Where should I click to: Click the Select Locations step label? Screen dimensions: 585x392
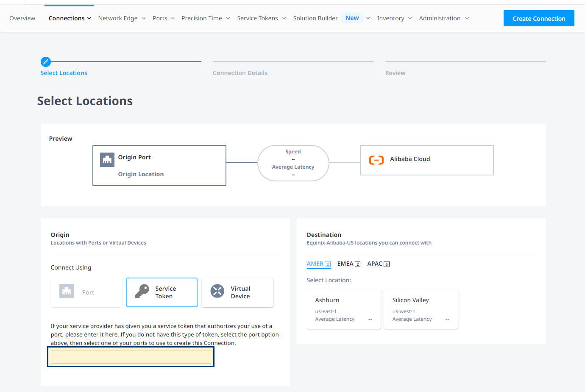point(64,73)
